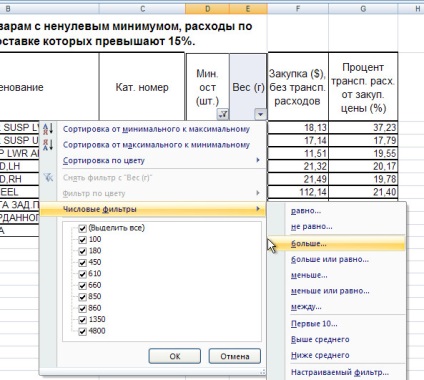
Task: Select cell with value 21,49
Action: (x=298, y=179)
